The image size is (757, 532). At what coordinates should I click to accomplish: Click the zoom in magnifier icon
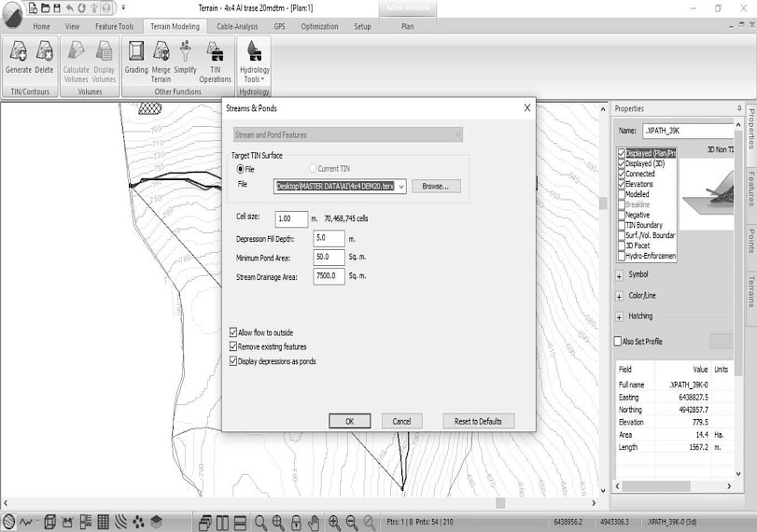point(334,522)
